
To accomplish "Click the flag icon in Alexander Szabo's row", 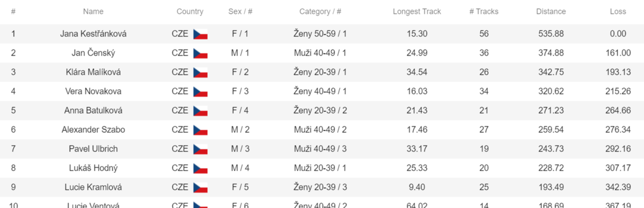I will [x=200, y=130].
